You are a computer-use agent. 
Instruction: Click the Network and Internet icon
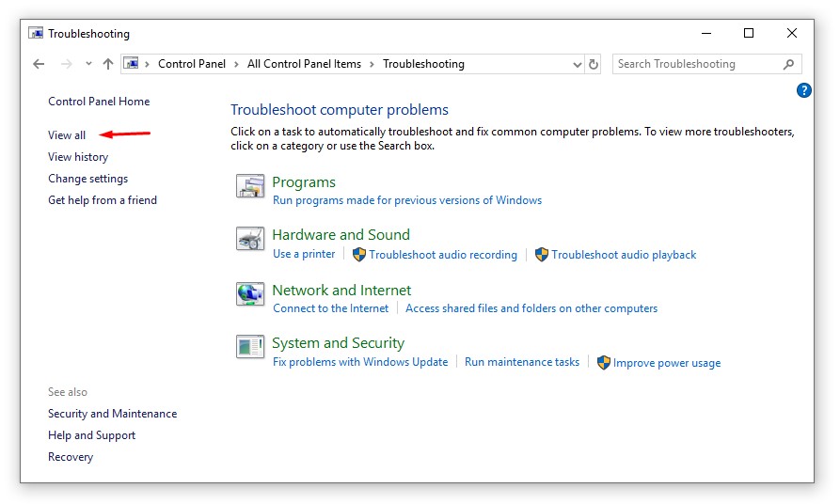pyautogui.click(x=249, y=293)
